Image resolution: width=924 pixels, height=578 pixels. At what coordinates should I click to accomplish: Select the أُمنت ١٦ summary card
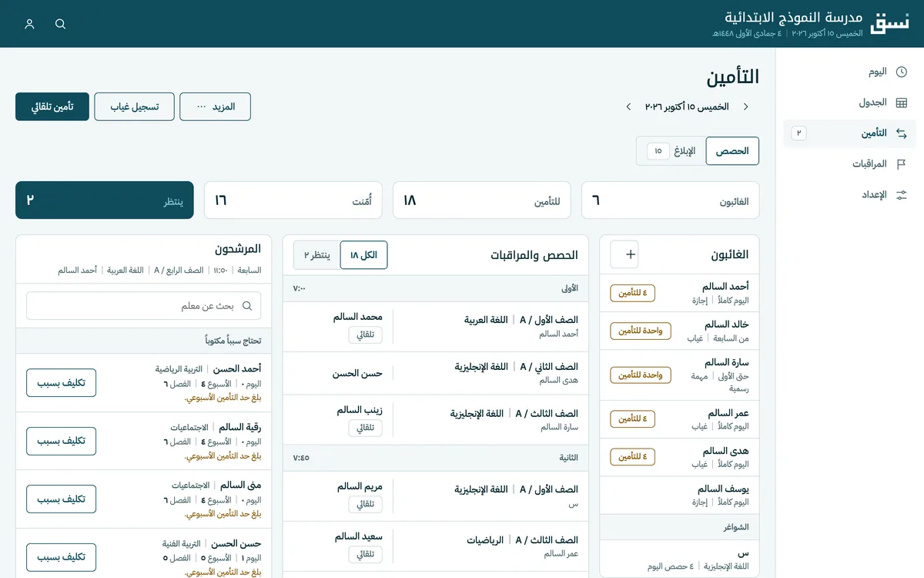click(293, 200)
